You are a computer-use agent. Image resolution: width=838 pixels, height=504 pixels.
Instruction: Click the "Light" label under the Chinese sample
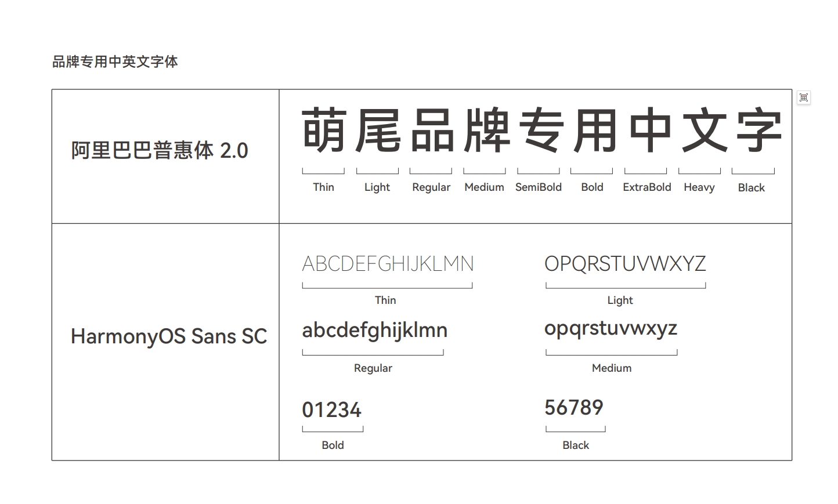[x=377, y=187]
